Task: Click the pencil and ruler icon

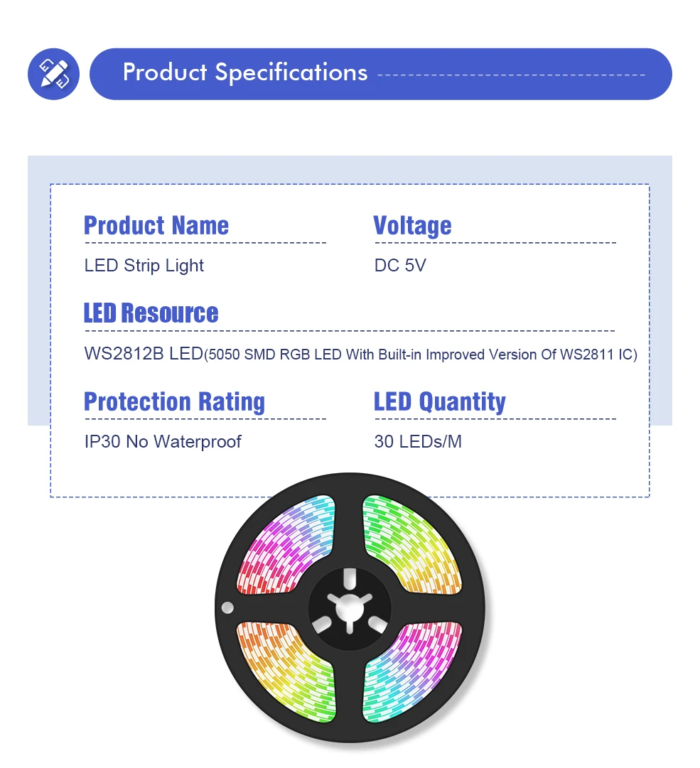Action: 53,74
